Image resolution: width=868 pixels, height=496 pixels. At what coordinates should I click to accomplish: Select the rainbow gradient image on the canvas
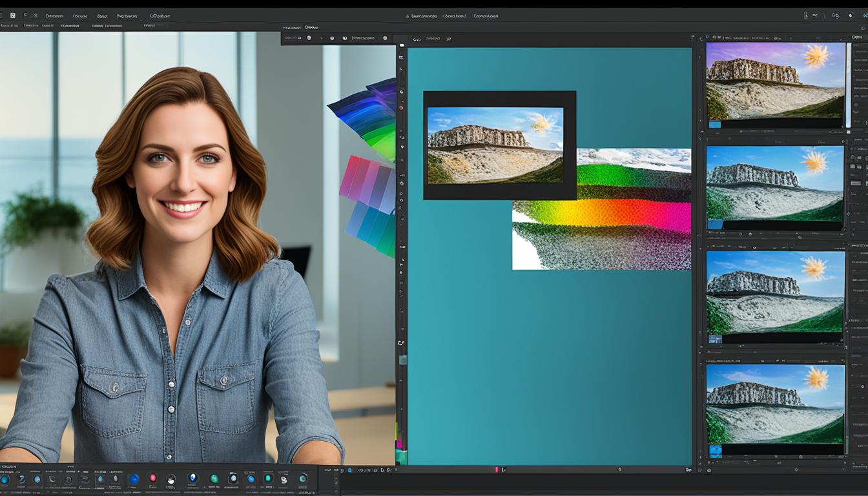(x=601, y=209)
